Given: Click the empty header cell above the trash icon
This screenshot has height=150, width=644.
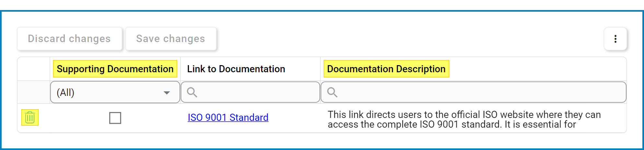Looking at the screenshot, I should 34,69.
